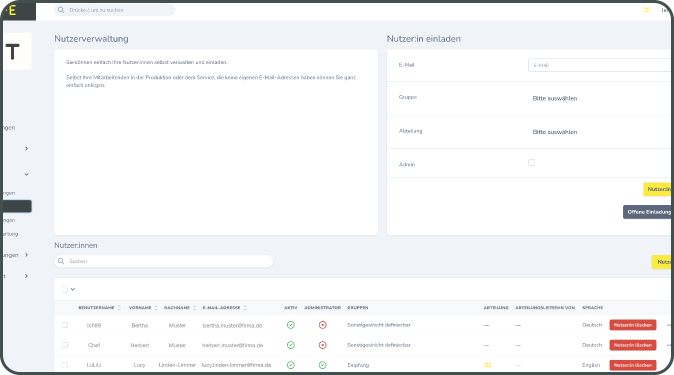Collapse the sidebar section with the down chevron
This screenshot has height=375, width=674.
pyautogui.click(x=26, y=174)
